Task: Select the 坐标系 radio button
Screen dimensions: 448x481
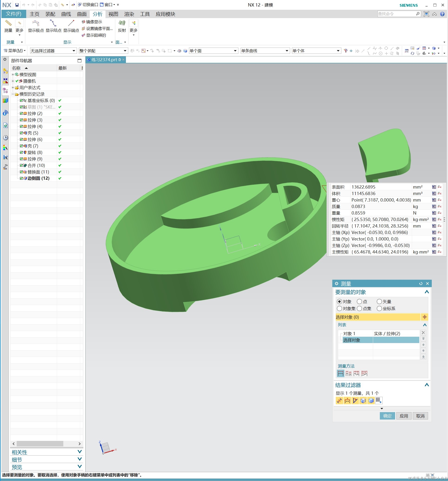Action: coord(379,308)
